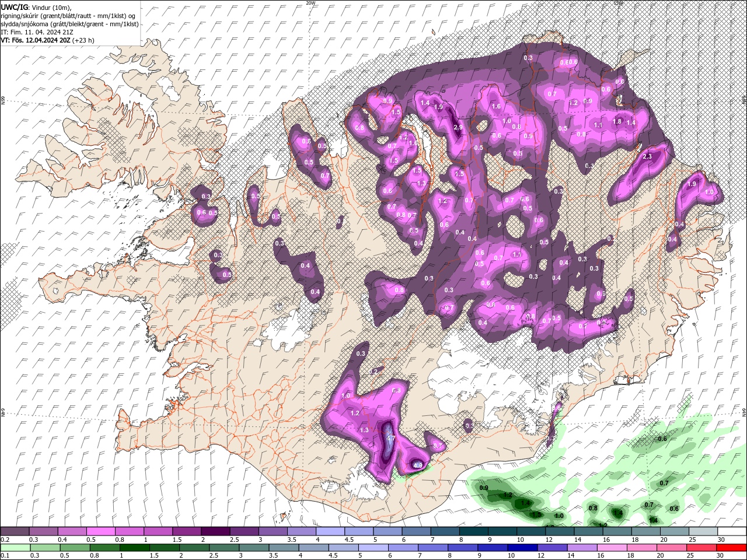747x560 pixels.
Task: Pick the violet 12 swatch in lower legend
Action: [551, 548]
